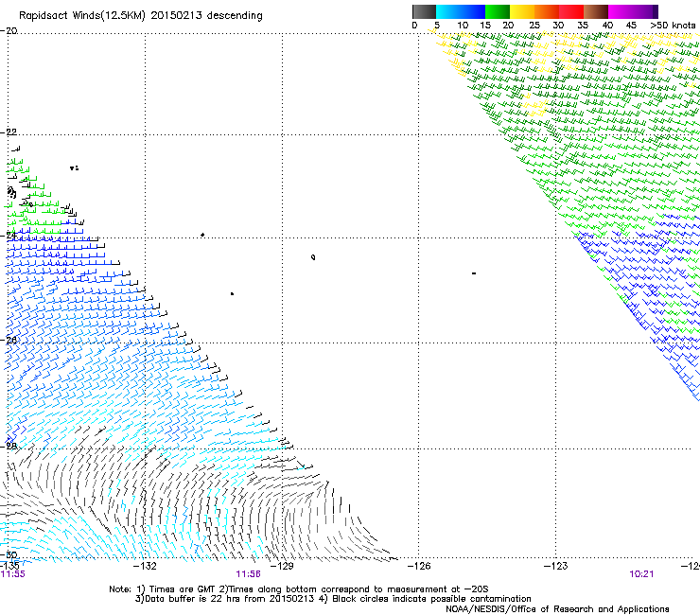Click the 'Data buffer is 22 hrs' note
Screen dimensions: 700x615
[x=333, y=599]
